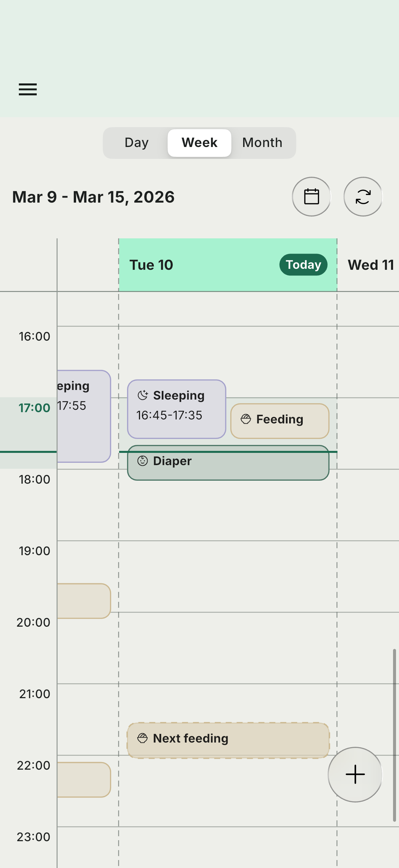Tap the refresh sync icon

(363, 196)
